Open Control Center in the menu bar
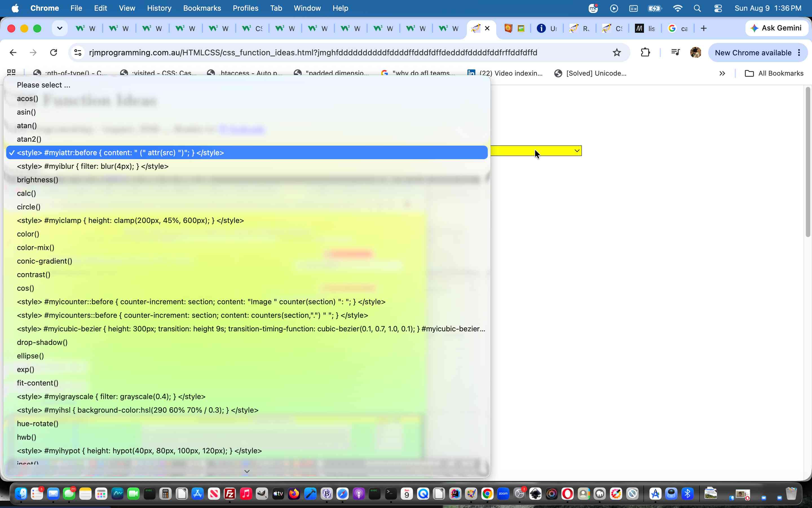Image resolution: width=812 pixels, height=508 pixels. click(718, 8)
